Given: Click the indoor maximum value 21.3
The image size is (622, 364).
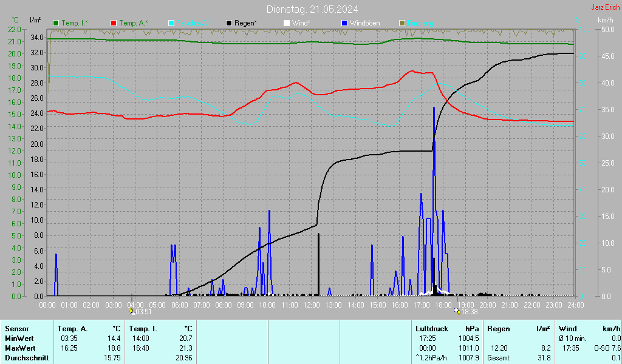Looking at the screenshot, I should [186, 348].
